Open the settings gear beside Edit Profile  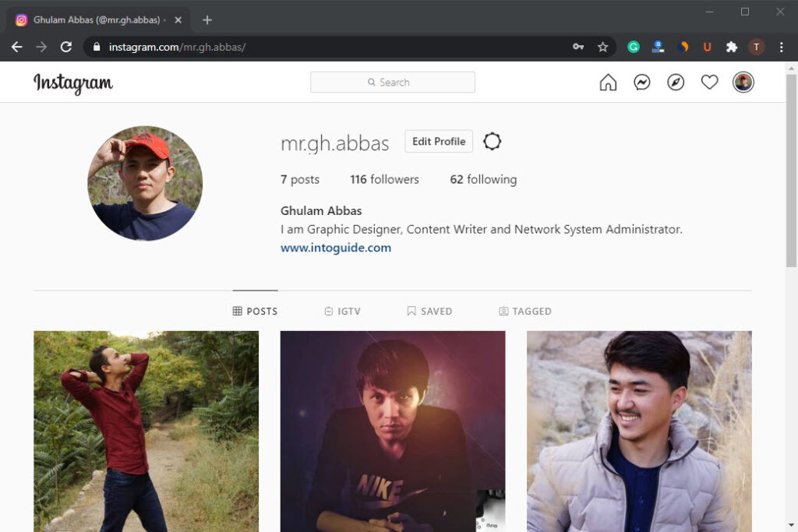click(493, 142)
